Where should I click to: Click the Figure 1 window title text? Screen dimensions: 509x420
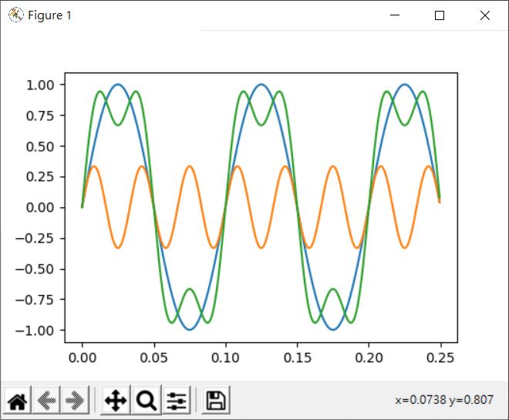49,15
